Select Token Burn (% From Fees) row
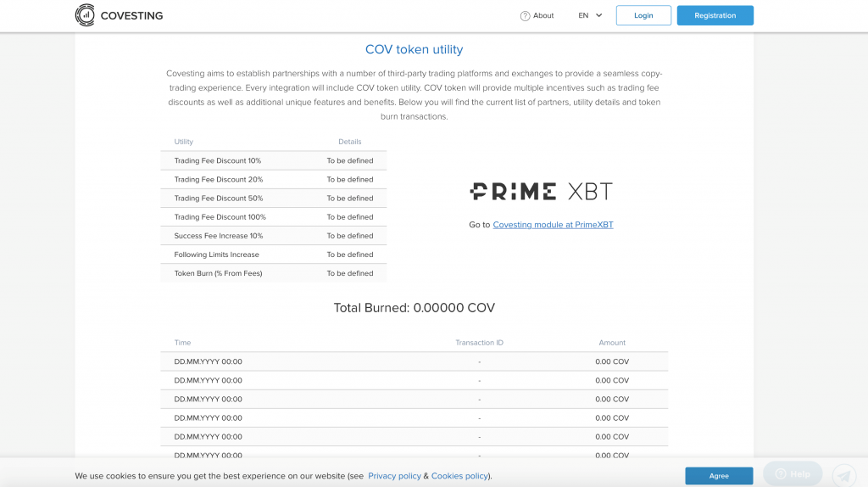Viewport: 868px width, 487px height. [x=274, y=273]
